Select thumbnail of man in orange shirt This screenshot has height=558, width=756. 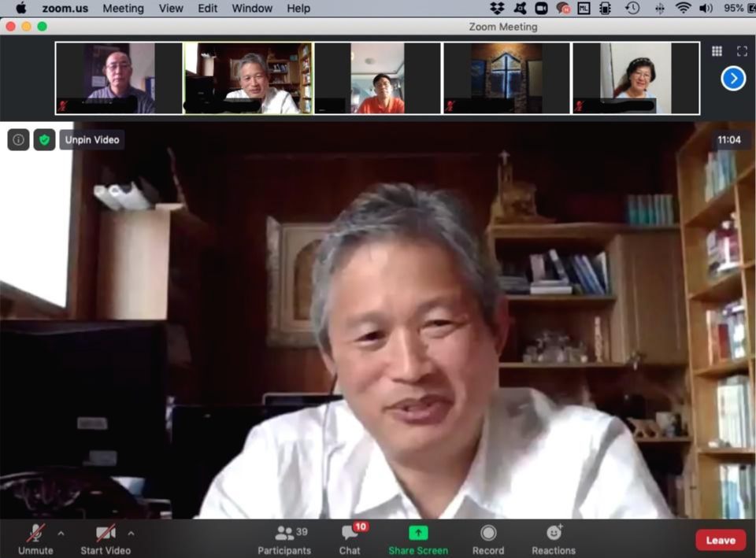377,78
